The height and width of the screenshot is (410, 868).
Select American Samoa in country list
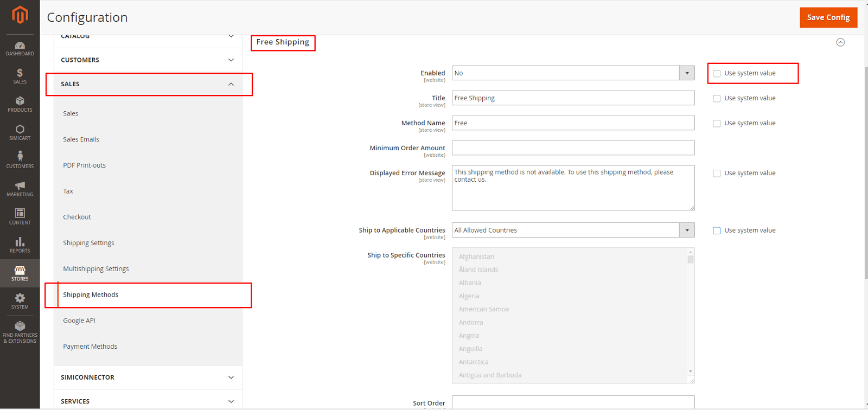[x=484, y=309]
